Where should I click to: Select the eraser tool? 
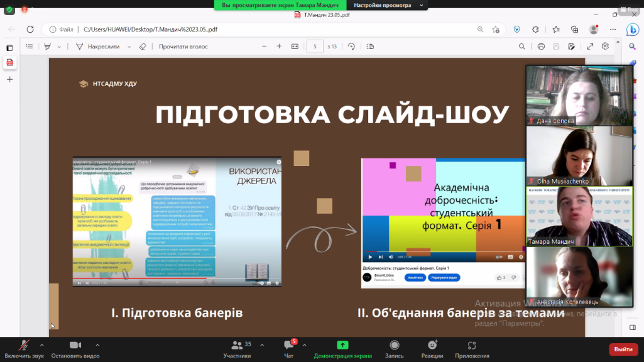[x=143, y=47]
